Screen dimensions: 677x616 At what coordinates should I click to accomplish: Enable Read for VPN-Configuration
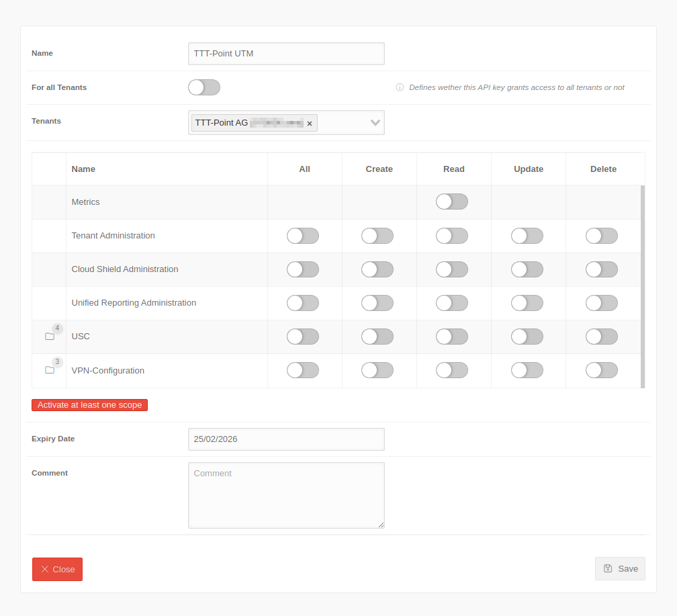click(451, 370)
